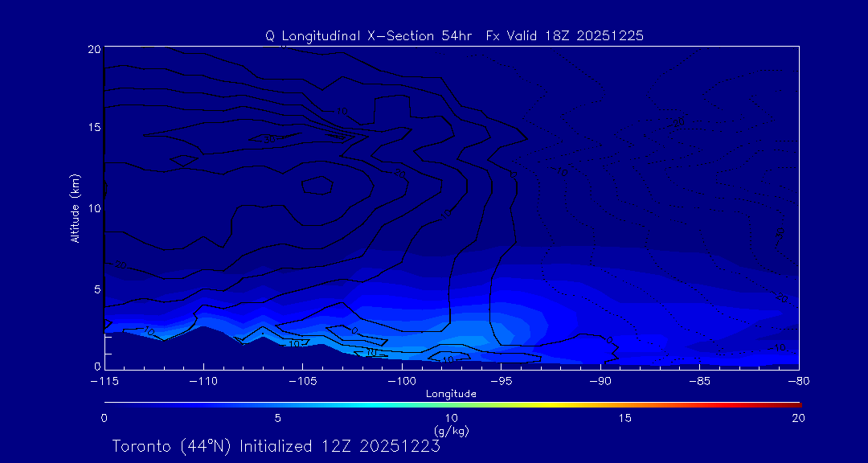The image size is (868, 463).
Task: Select altitude axis tick label 20
Action: (x=94, y=49)
